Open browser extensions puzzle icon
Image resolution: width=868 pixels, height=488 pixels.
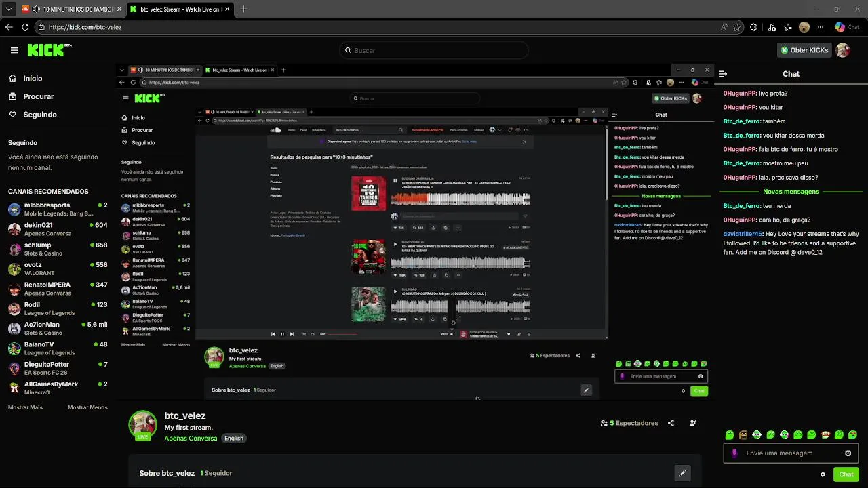click(x=754, y=27)
